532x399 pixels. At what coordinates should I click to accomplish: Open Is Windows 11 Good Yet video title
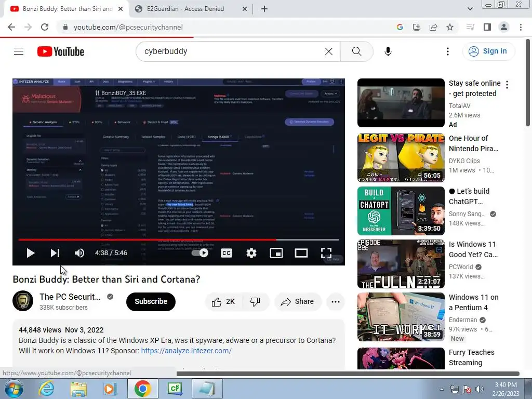point(473,249)
